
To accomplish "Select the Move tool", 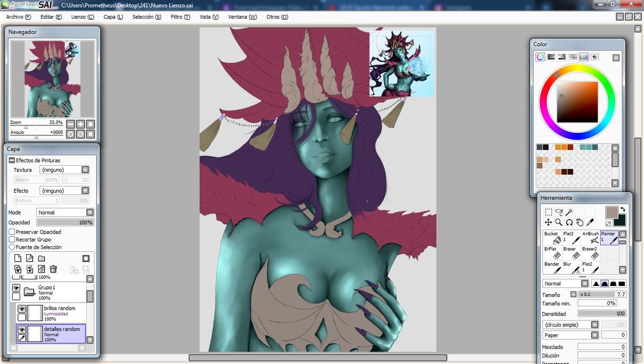I will click(548, 222).
